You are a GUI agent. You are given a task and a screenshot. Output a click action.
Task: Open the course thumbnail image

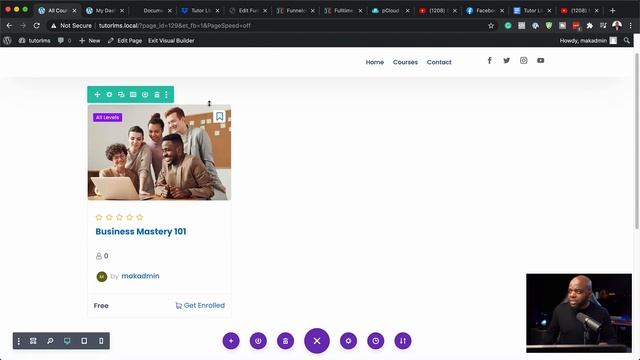click(159, 153)
